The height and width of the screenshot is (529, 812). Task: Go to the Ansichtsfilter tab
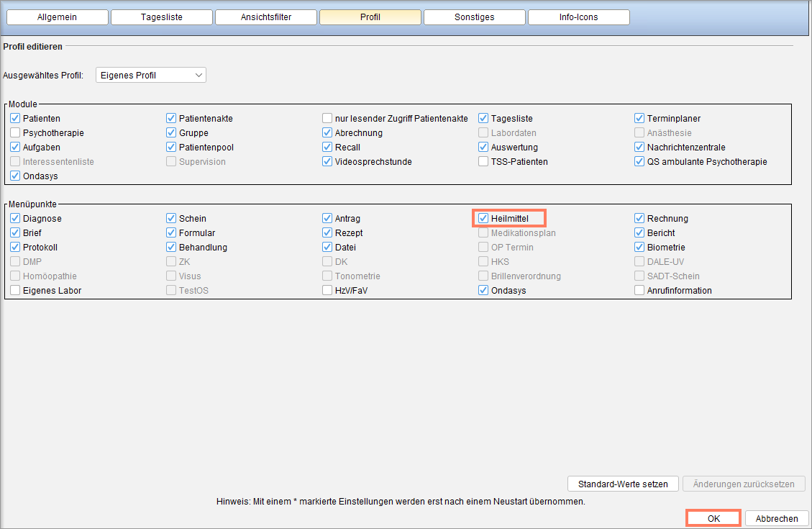click(x=265, y=17)
